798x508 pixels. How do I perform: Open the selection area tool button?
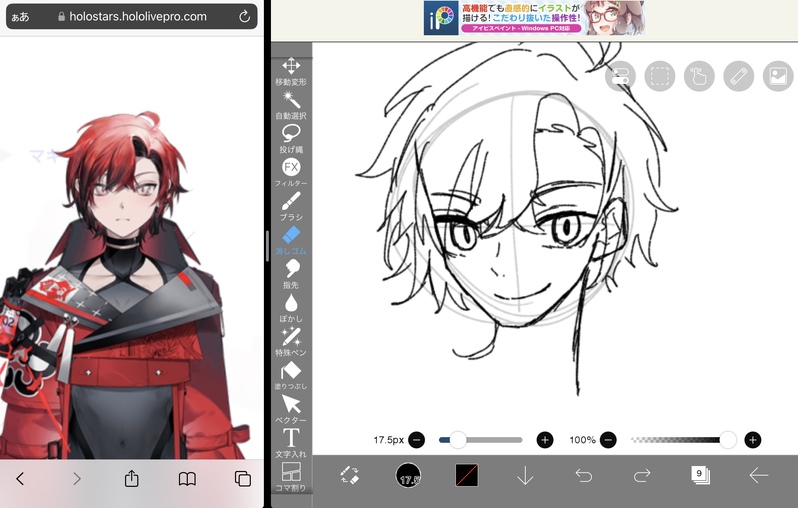[660, 76]
